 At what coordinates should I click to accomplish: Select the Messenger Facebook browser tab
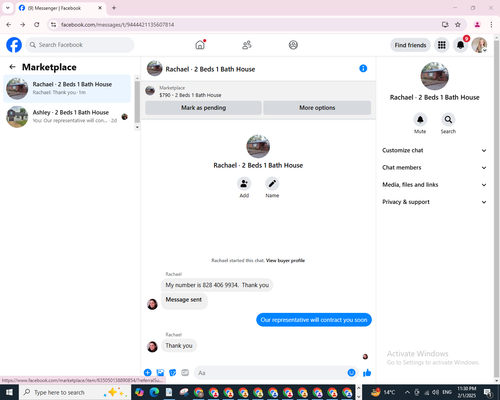[x=60, y=8]
